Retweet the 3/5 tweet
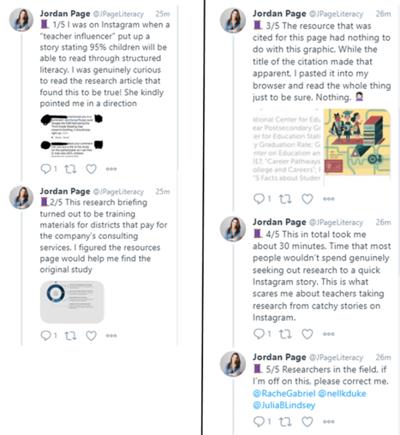Screen dimensions: 400x435 click(x=285, y=199)
